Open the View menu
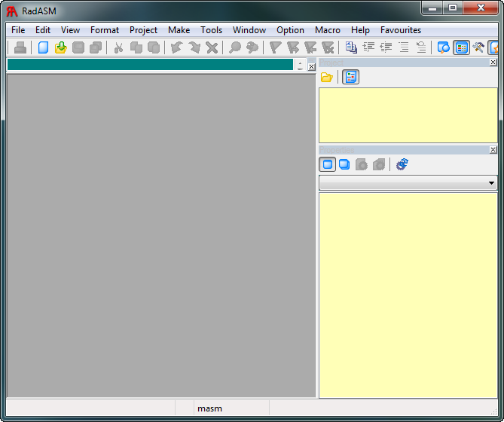 coord(70,30)
